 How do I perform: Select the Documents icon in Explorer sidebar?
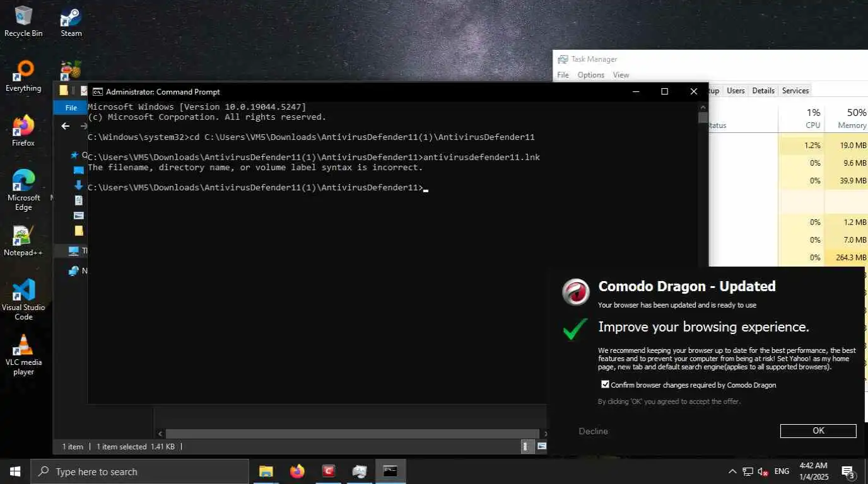(x=79, y=200)
